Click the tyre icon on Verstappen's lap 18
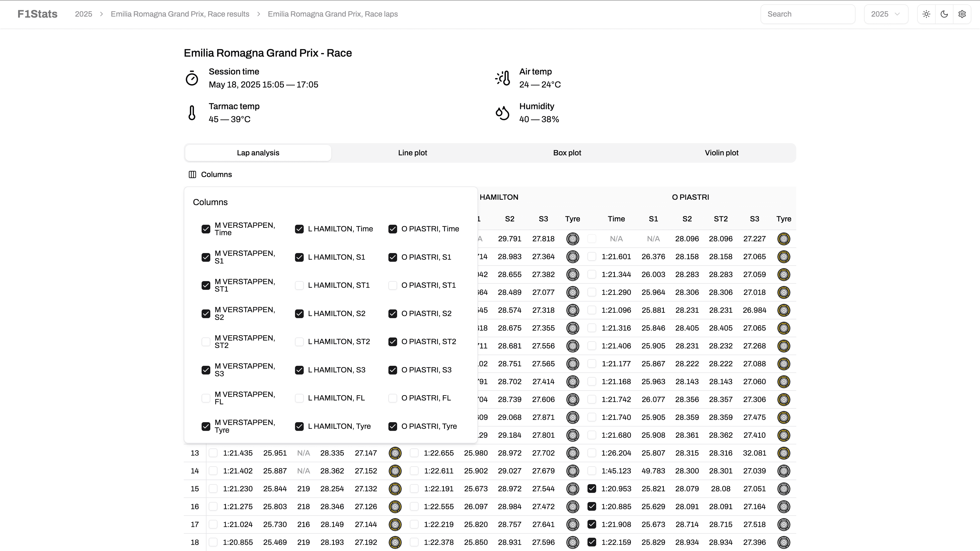Screen dimensions: 980x551 tap(395, 542)
